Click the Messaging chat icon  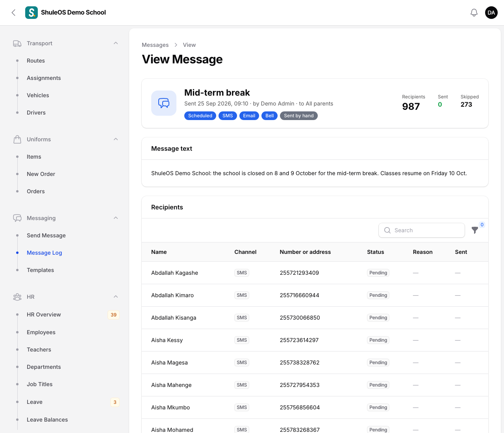[17, 218]
